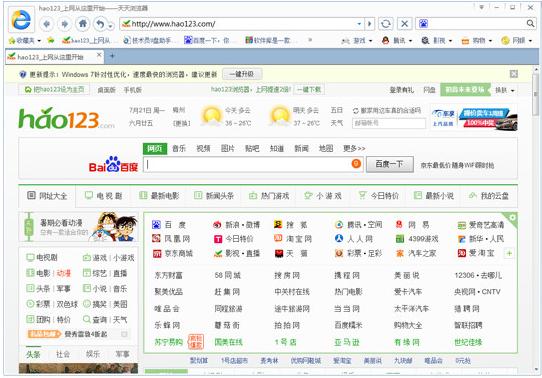This screenshot has width=542, height=378.
Task: Select the 音乐 search category tab
Action: tap(179, 149)
